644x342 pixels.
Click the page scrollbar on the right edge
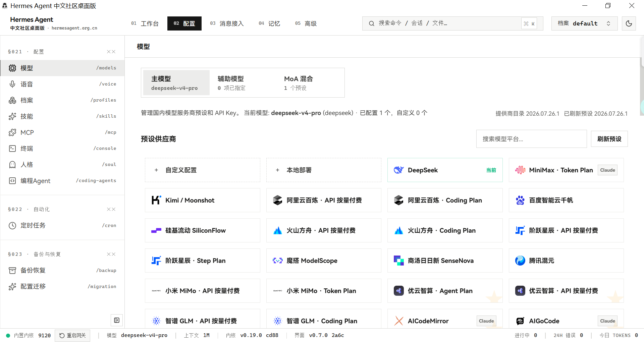[x=642, y=87]
